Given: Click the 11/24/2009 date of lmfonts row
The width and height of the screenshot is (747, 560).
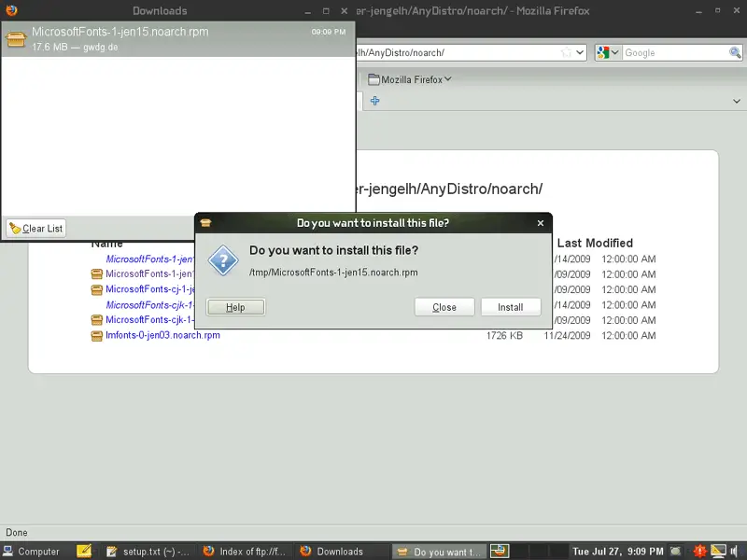Looking at the screenshot, I should [567, 336].
